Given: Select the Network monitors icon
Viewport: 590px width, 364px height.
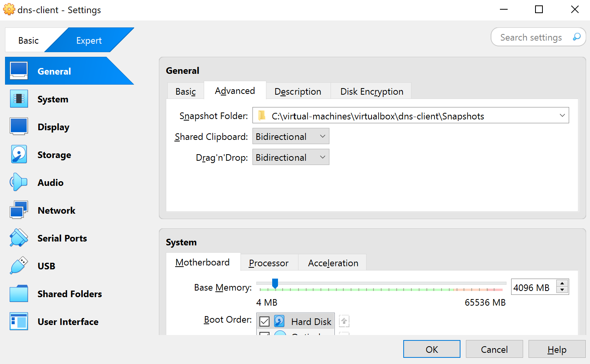Looking at the screenshot, I should (x=19, y=210).
